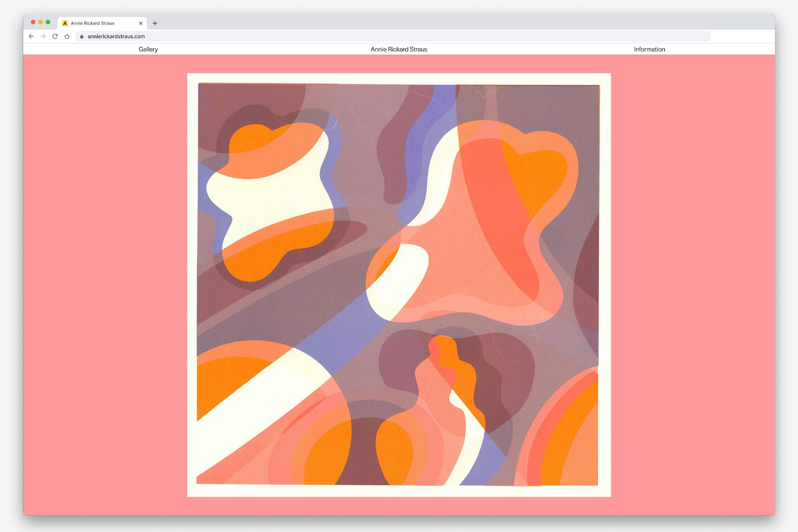Click the Annie Rickard Straus site title

click(x=399, y=49)
